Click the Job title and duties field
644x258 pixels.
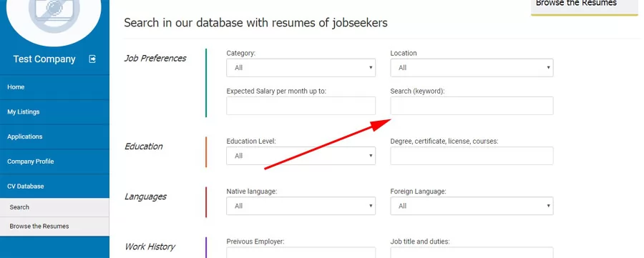tap(472, 253)
